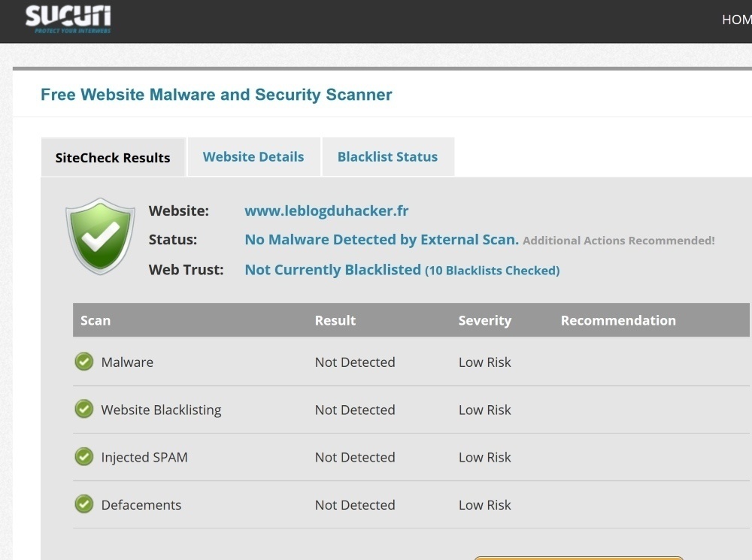The image size is (752, 560).
Task: Select the Defacements row label
Action: tap(141, 505)
